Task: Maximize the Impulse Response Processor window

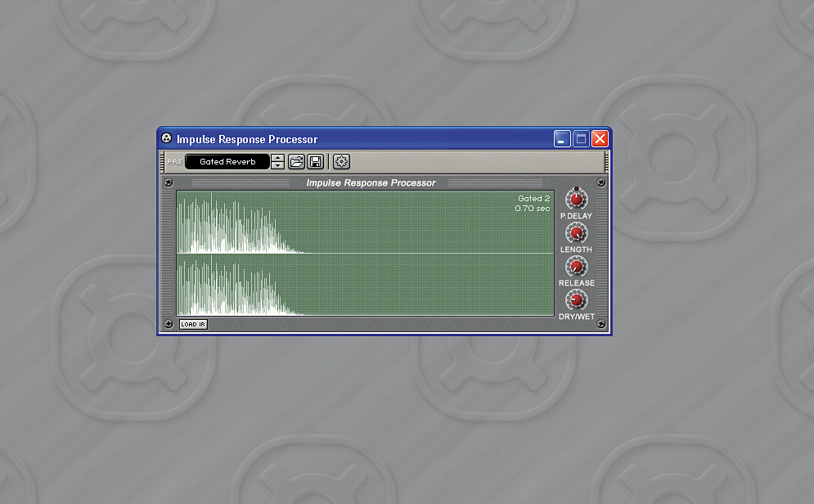Action: 582,138
